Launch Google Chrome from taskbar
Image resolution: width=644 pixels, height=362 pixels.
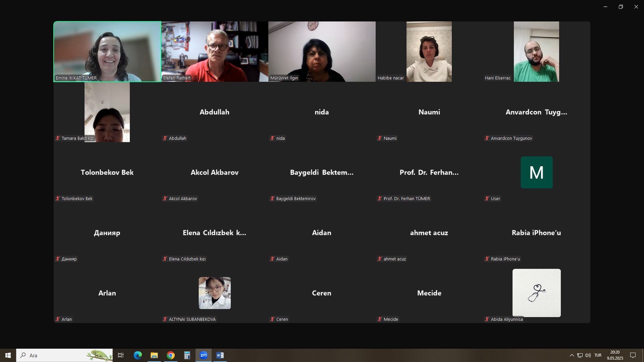point(171,355)
